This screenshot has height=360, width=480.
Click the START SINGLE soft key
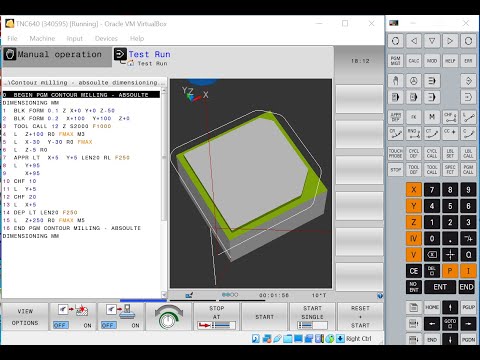pyautogui.click(x=313, y=317)
